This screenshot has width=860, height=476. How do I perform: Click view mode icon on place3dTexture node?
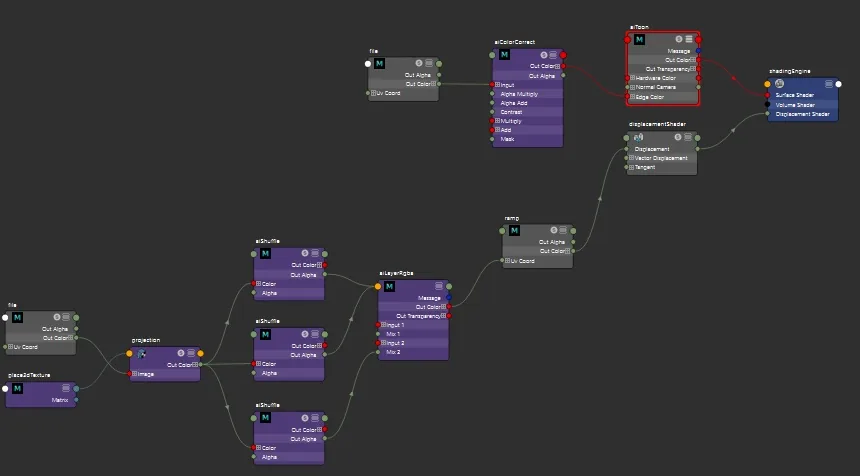[x=66, y=388]
